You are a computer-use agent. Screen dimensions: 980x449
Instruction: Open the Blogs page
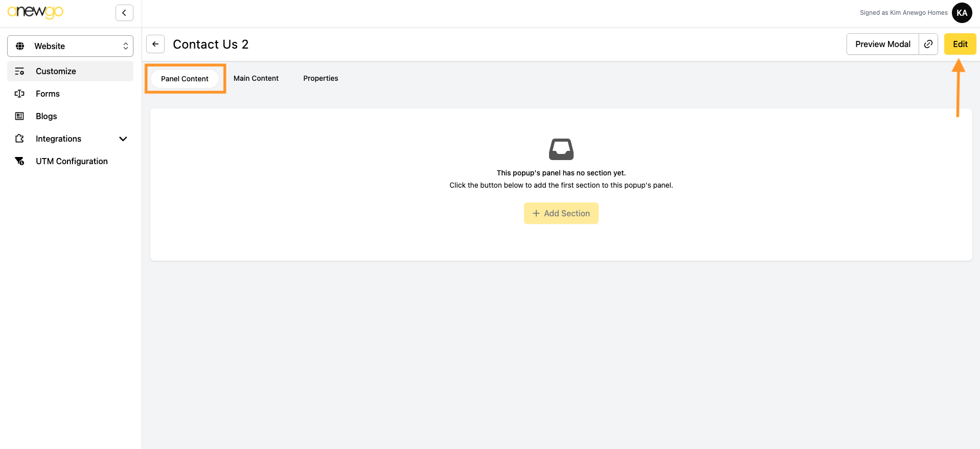point(47,116)
